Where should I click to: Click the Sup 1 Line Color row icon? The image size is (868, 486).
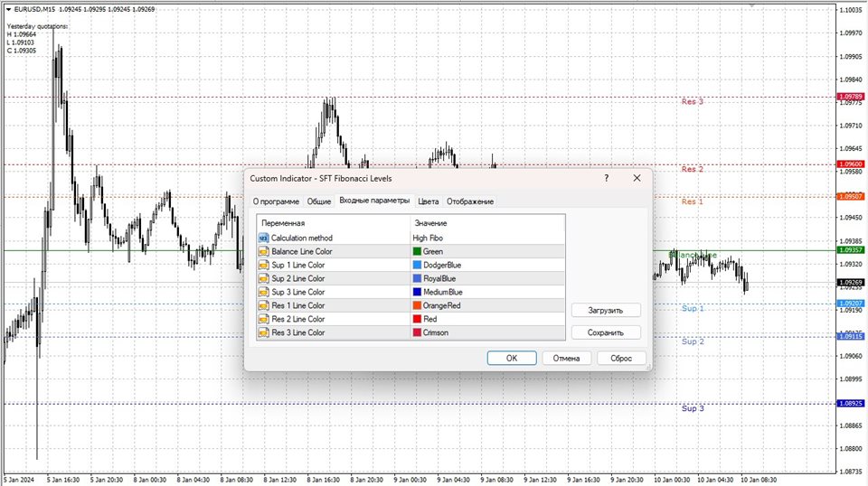click(263, 265)
